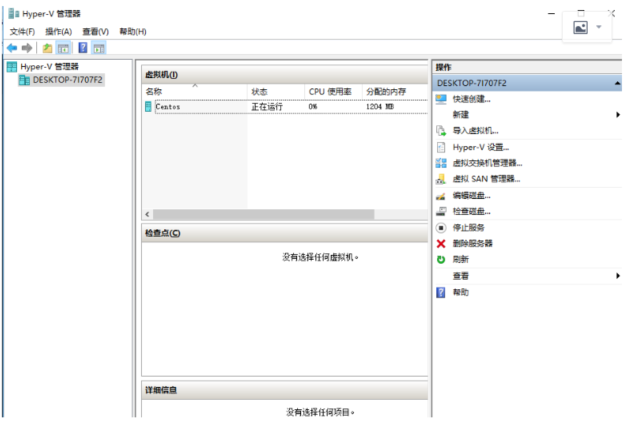Sort by the 分配的内存 column header
The image size is (628, 421).
tap(395, 92)
